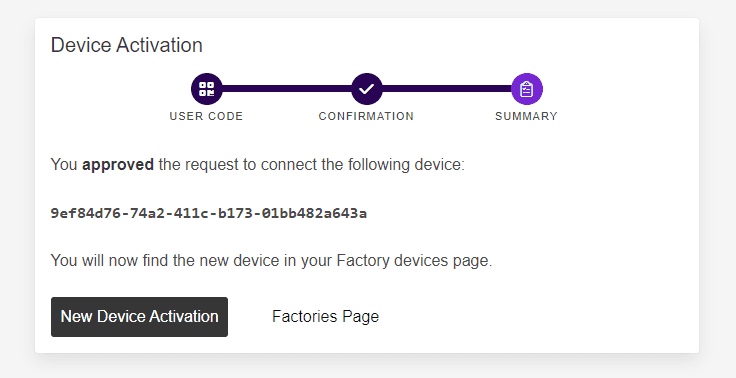This screenshot has height=378, width=736.
Task: Click the bold word approved
Action: (x=118, y=165)
